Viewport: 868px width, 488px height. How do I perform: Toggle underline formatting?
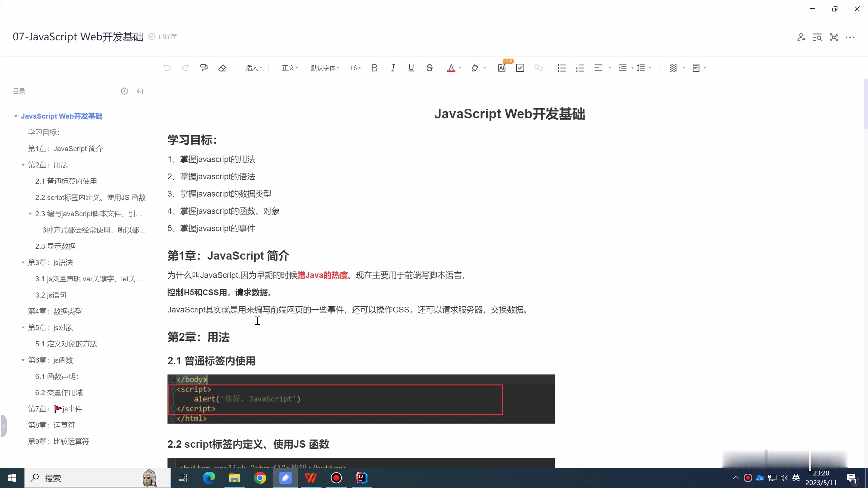(411, 68)
